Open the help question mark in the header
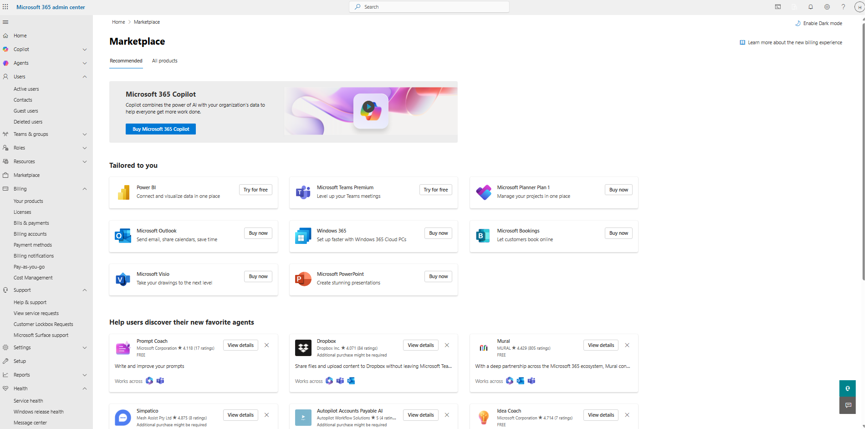Viewport: 868px width, 429px height. point(843,7)
